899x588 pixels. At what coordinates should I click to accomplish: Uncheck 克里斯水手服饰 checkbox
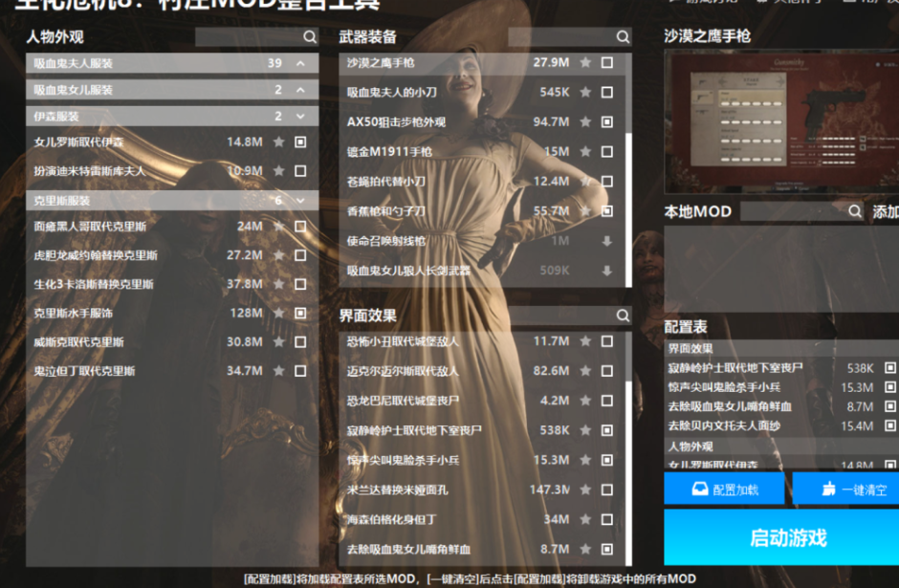click(x=300, y=313)
